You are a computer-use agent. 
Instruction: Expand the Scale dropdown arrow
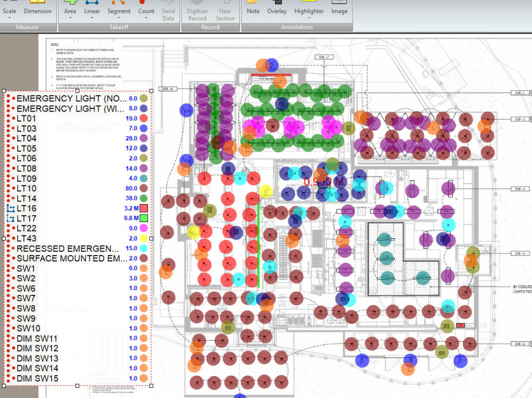click(x=10, y=18)
